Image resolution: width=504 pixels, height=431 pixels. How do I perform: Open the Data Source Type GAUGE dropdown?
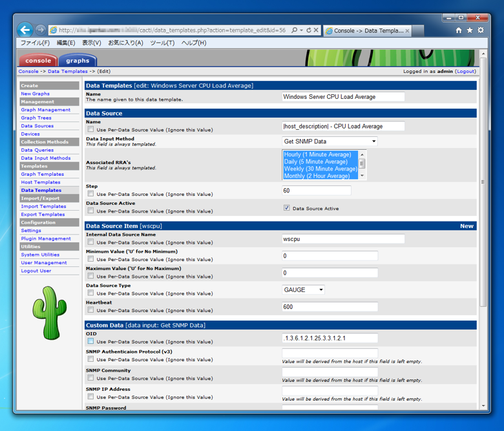pos(303,290)
